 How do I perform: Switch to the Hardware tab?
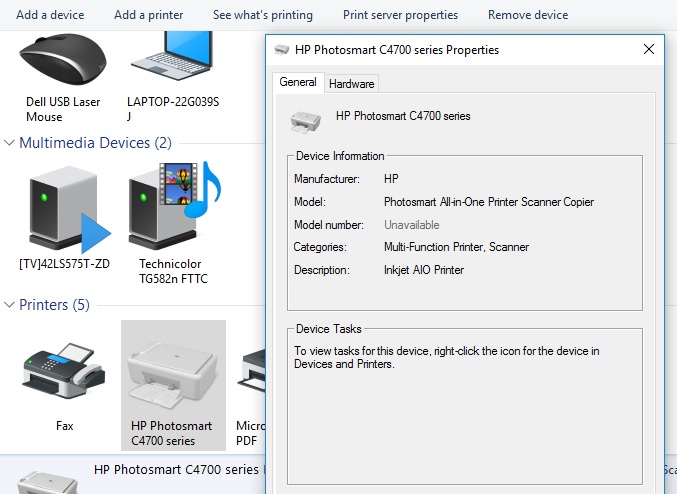pos(351,84)
